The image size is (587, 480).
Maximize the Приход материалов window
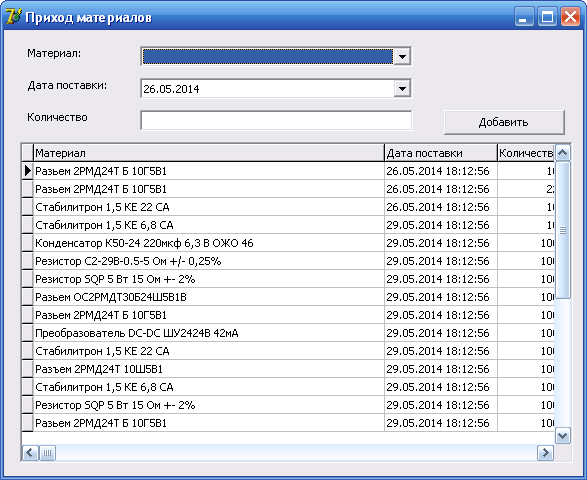pyautogui.click(x=547, y=17)
